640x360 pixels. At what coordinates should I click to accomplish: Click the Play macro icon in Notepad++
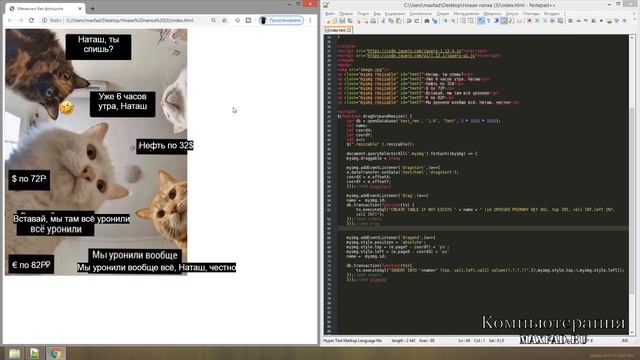click(544, 21)
